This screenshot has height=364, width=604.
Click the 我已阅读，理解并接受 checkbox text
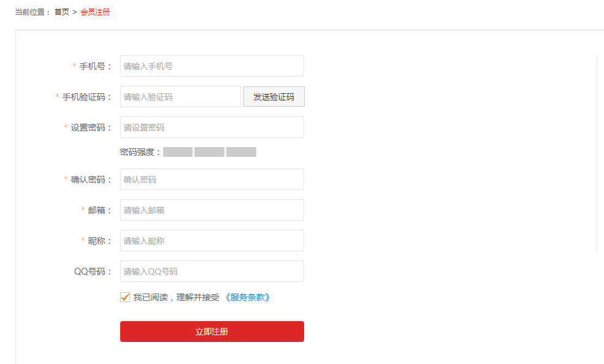coord(176,297)
